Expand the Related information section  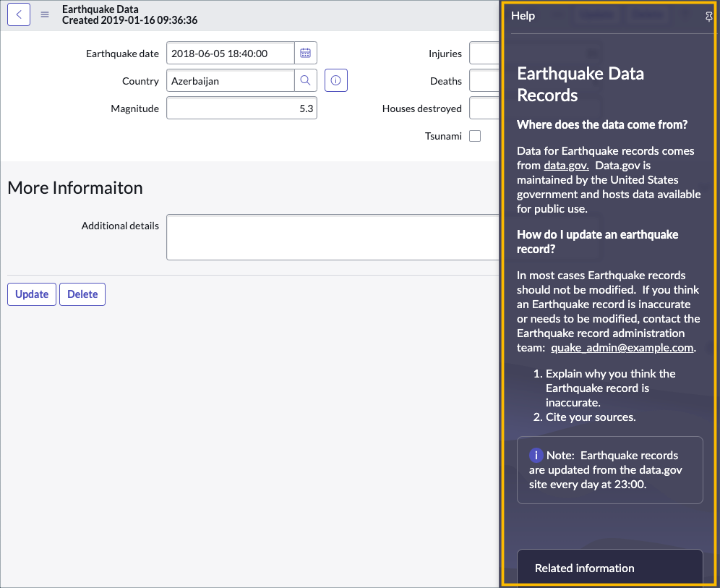[x=609, y=568]
